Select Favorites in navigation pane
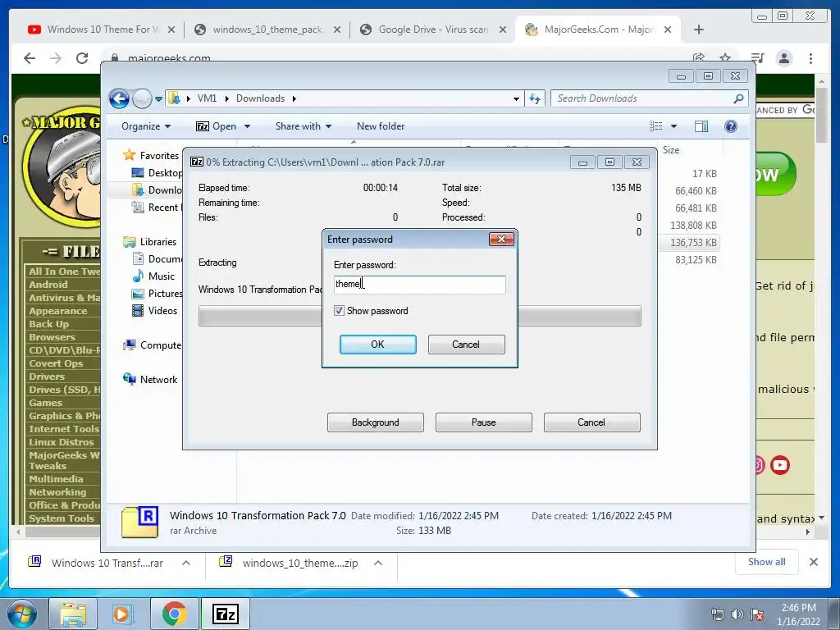The height and width of the screenshot is (630, 840). (158, 156)
